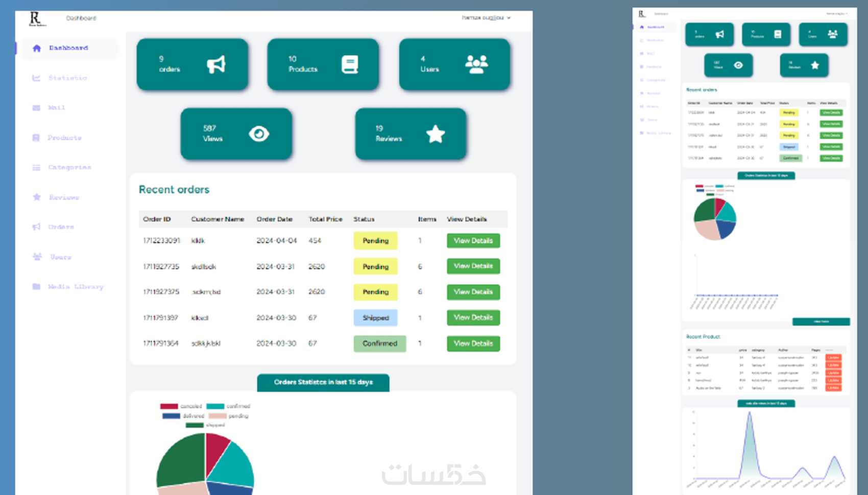Click the View more button in the right preview
The height and width of the screenshot is (495, 868).
click(821, 322)
